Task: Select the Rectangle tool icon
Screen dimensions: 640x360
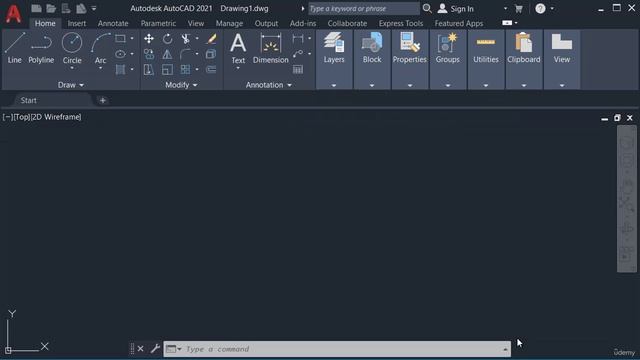Action: [x=120, y=39]
